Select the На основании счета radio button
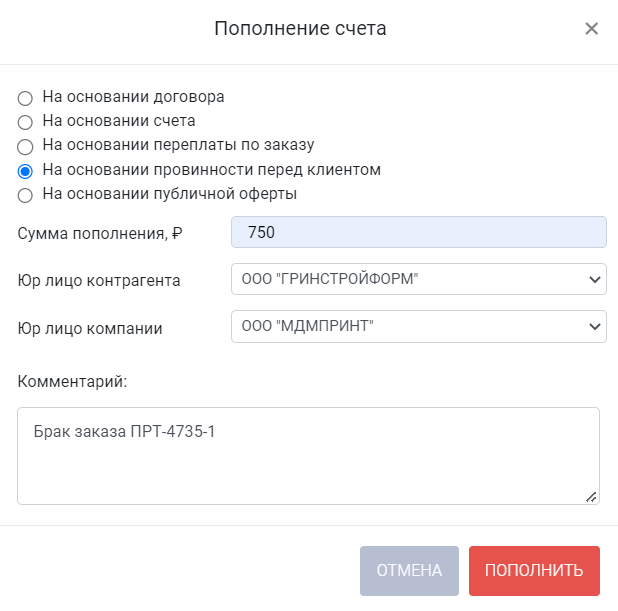Viewport: 618px width, 611px height. pos(25,122)
